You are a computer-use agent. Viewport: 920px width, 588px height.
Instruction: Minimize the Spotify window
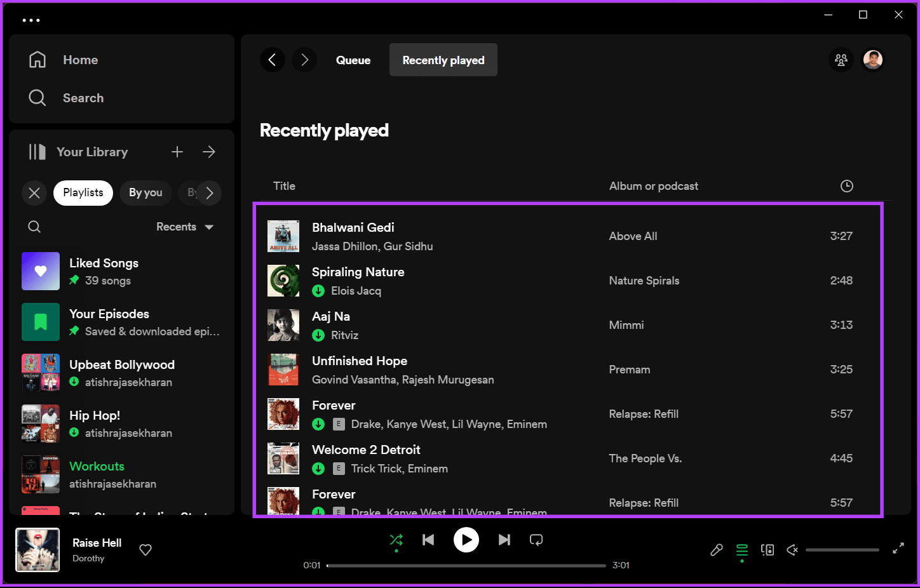[x=828, y=15]
